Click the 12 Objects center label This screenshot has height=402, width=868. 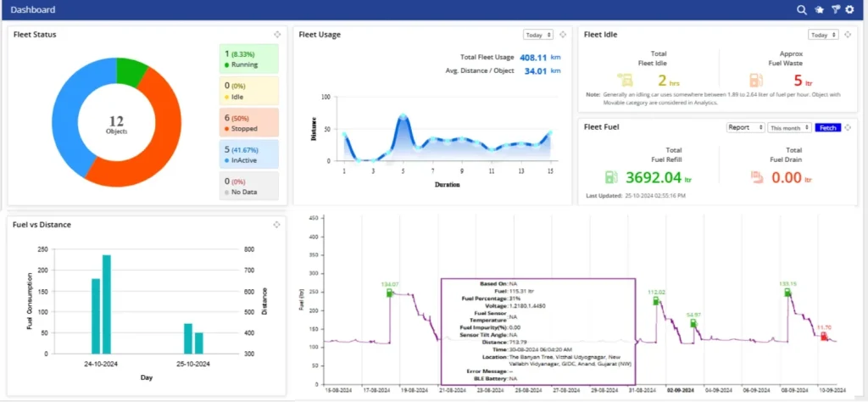point(116,125)
